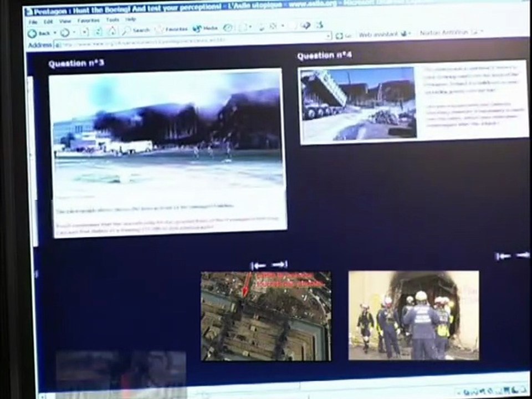Screen dimensions: 532x399
Task: Click the Question n°4 dump truck photo
Action: pyautogui.click(x=359, y=104)
